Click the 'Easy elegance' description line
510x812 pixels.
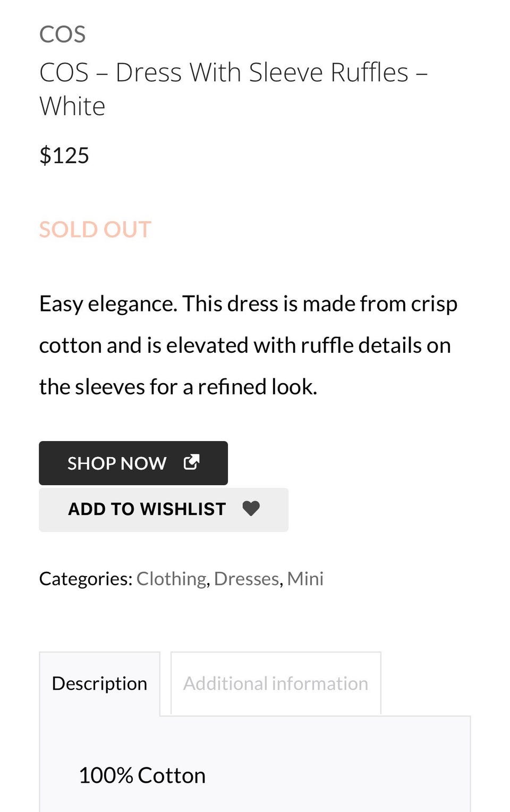point(248,304)
